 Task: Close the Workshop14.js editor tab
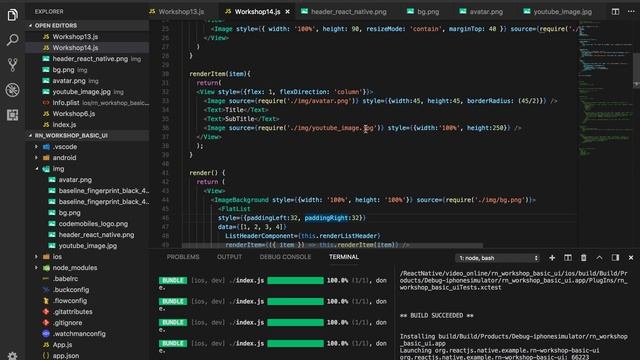[x=287, y=12]
